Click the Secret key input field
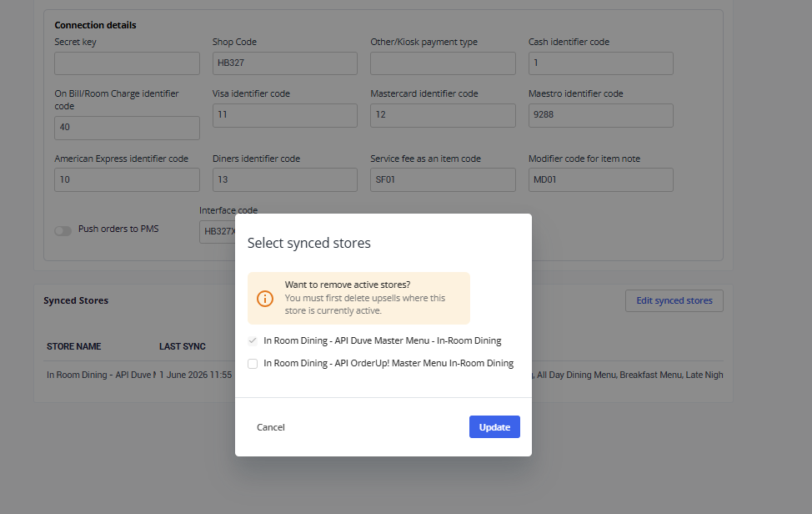Screen dimensions: 812x514 (x=127, y=63)
